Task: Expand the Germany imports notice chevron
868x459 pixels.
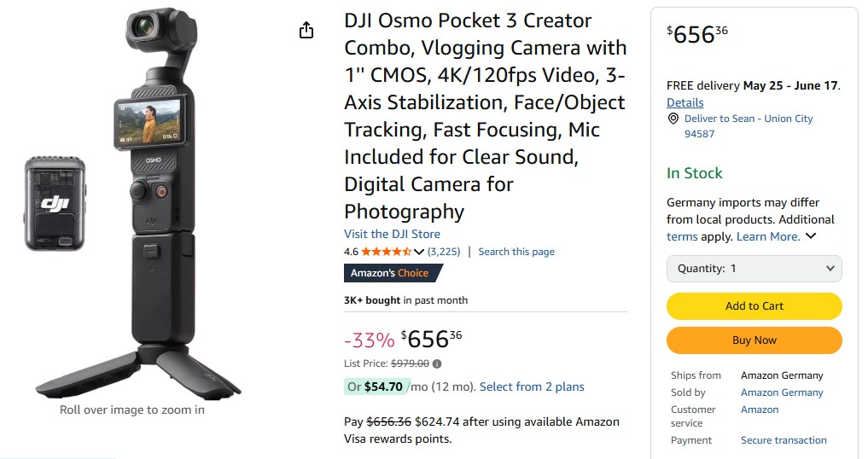Action: point(811,236)
